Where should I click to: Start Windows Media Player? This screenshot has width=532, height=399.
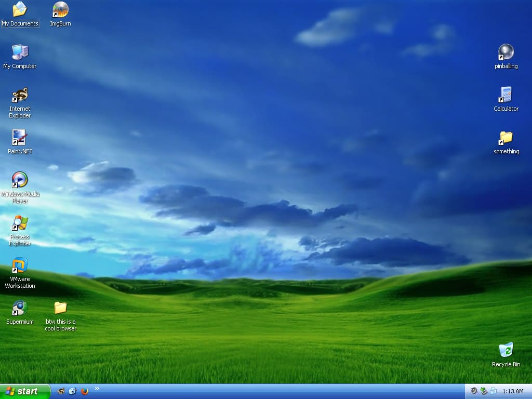pos(20,180)
